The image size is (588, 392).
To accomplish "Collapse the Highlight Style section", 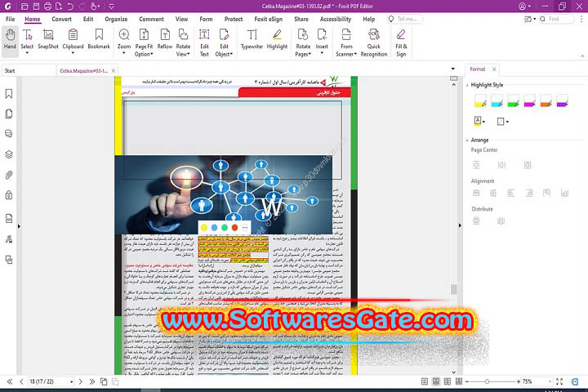I will pyautogui.click(x=467, y=85).
